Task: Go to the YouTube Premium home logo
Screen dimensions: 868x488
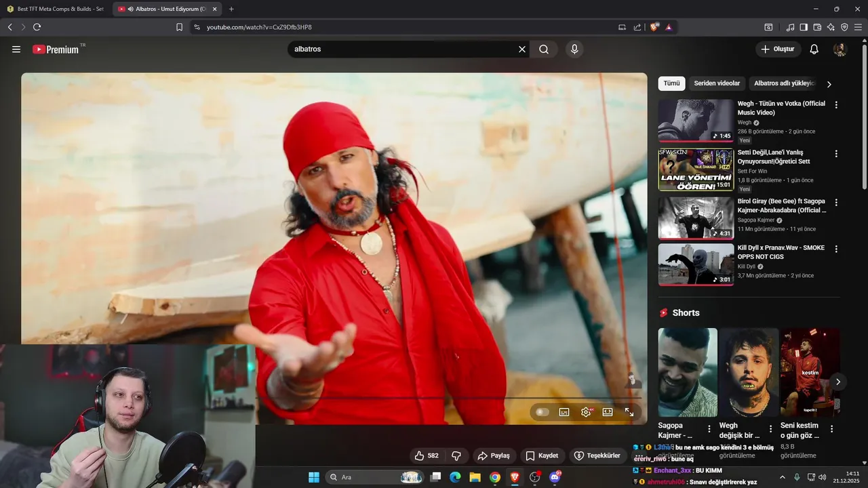Action: pyautogui.click(x=56, y=49)
